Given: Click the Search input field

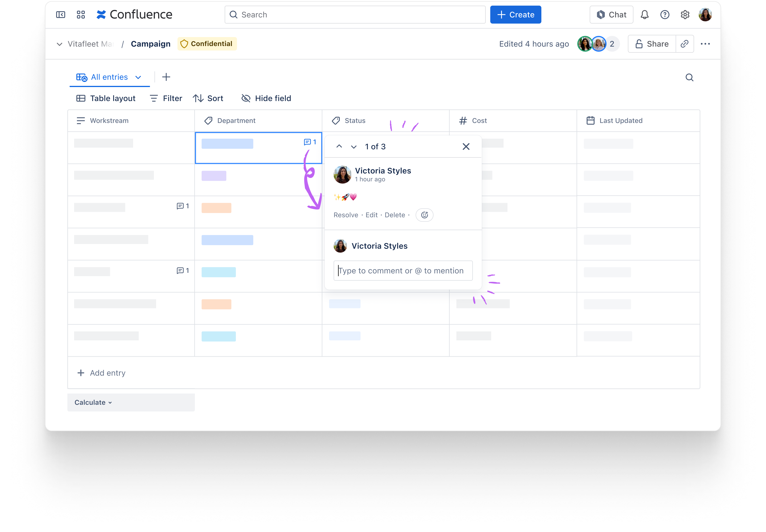Looking at the screenshot, I should (x=355, y=15).
